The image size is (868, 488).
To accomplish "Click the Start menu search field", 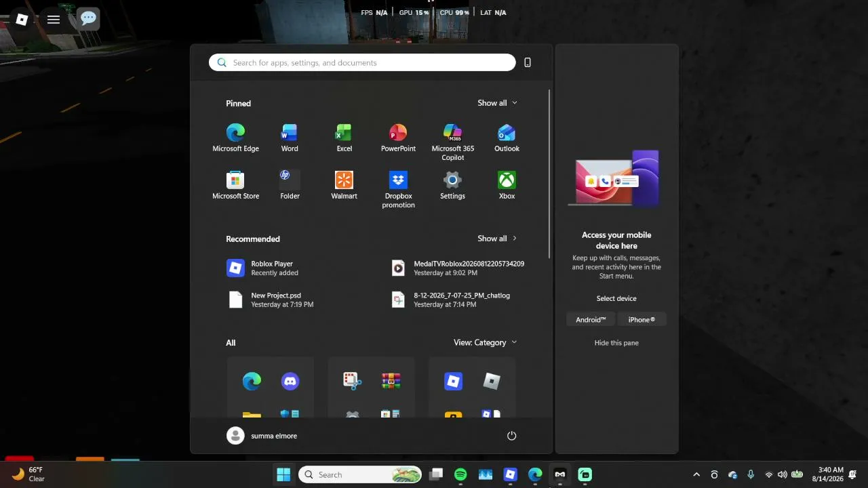I will (362, 62).
